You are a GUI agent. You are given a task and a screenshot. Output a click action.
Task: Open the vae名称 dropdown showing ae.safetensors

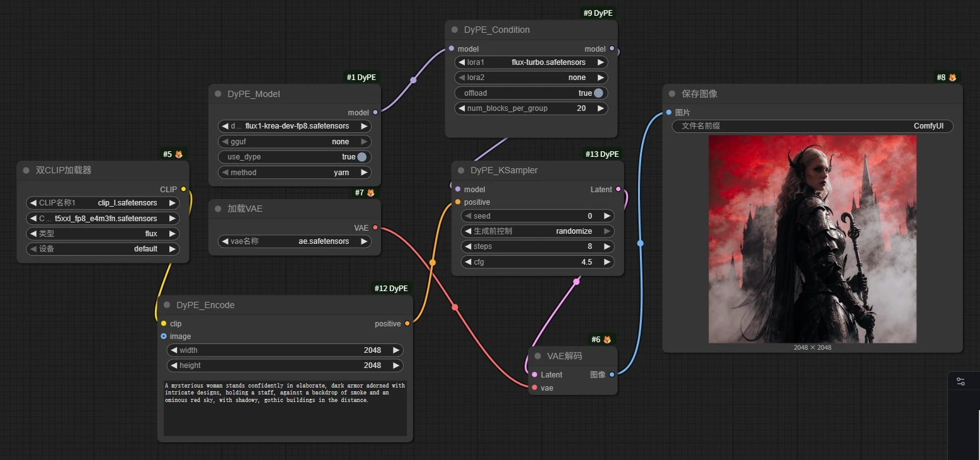[295, 241]
